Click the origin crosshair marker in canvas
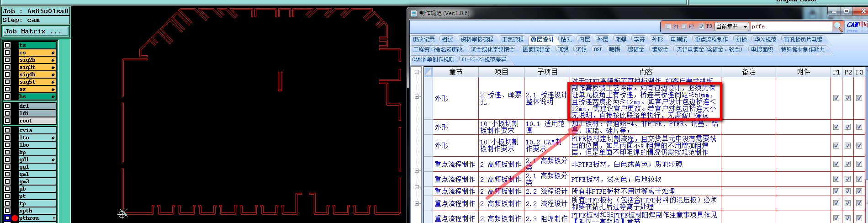Screen dimensions: 868x223 (x=122, y=214)
